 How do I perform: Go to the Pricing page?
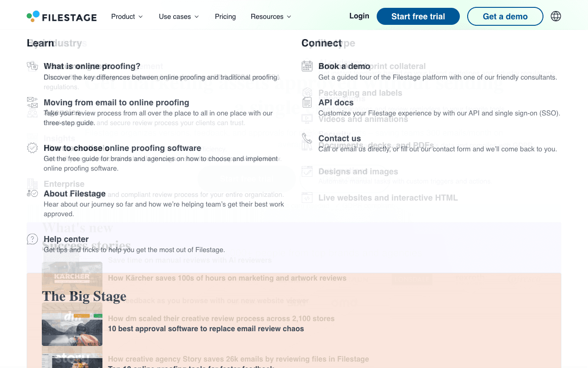pyautogui.click(x=225, y=17)
